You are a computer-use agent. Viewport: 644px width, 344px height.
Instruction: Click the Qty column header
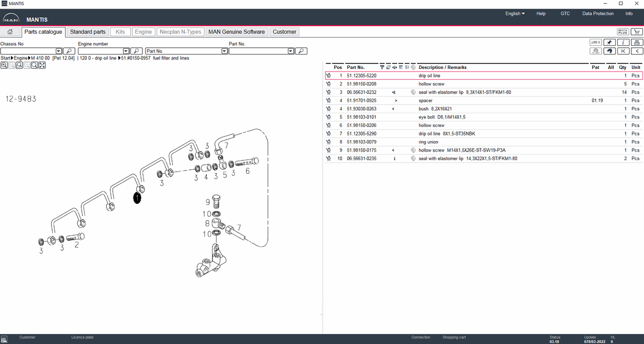622,67
